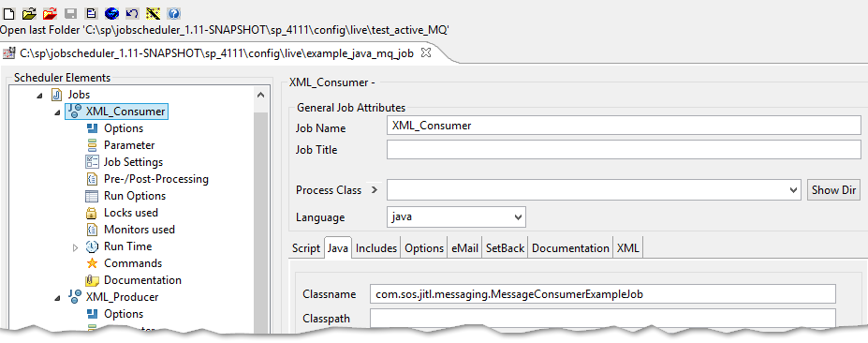
Task: Click the Save disk toolbar icon
Action: 70,13
